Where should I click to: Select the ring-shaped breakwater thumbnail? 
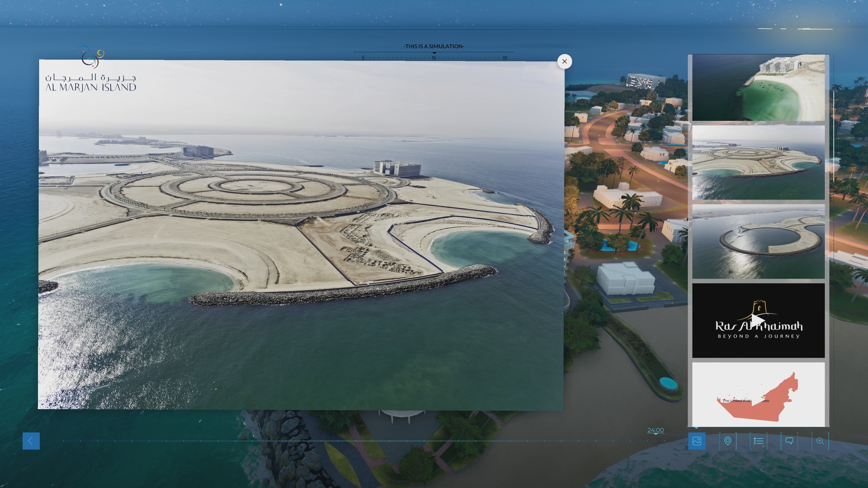(758, 241)
